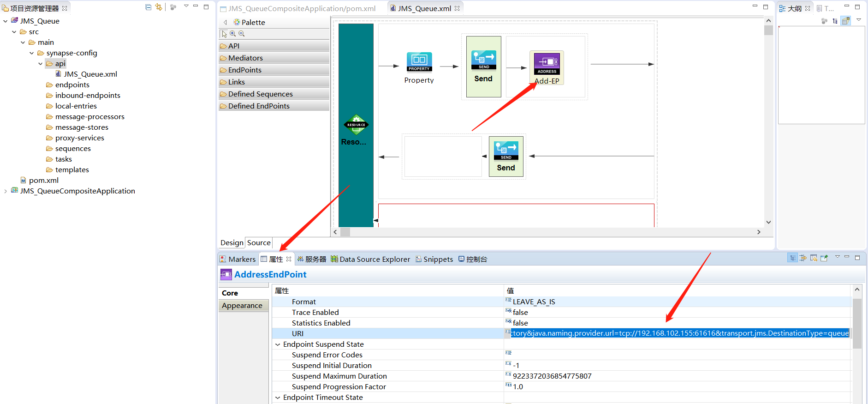
Task: Click the Trace Enabled false value
Action: coord(520,312)
